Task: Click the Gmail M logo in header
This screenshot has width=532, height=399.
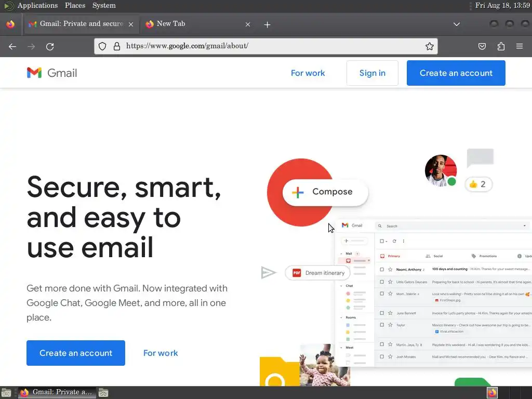Action: coord(34,73)
